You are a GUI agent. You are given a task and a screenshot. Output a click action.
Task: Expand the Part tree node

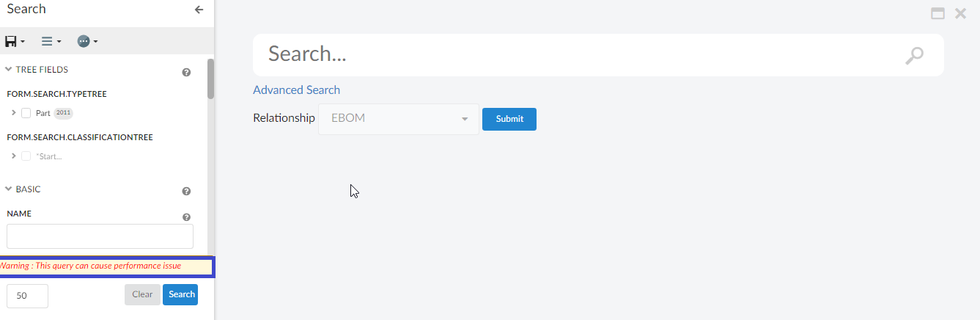pyautogui.click(x=14, y=113)
